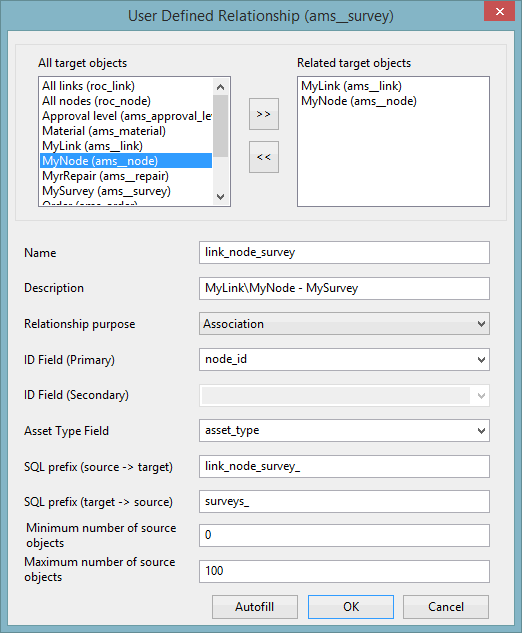Viewport: 522px width, 633px height.
Task: Select highlighted "MyNode (ams__node)" in All target objects
Action: pyautogui.click(x=126, y=161)
